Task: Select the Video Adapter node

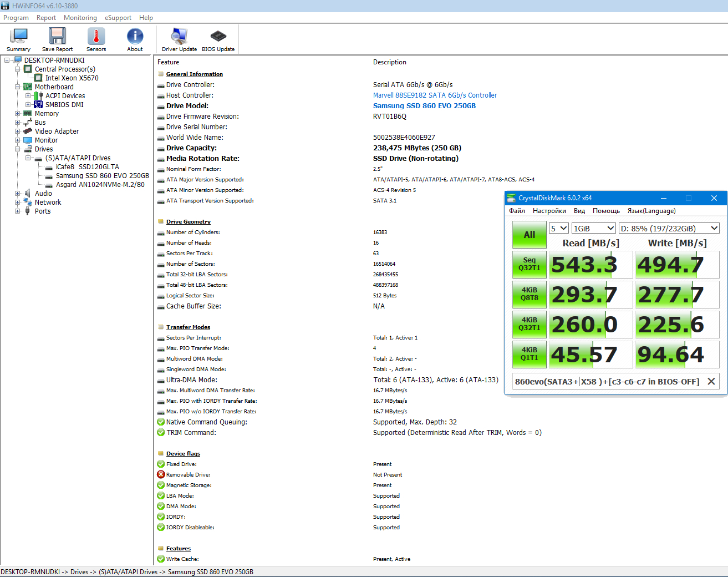Action: click(57, 131)
